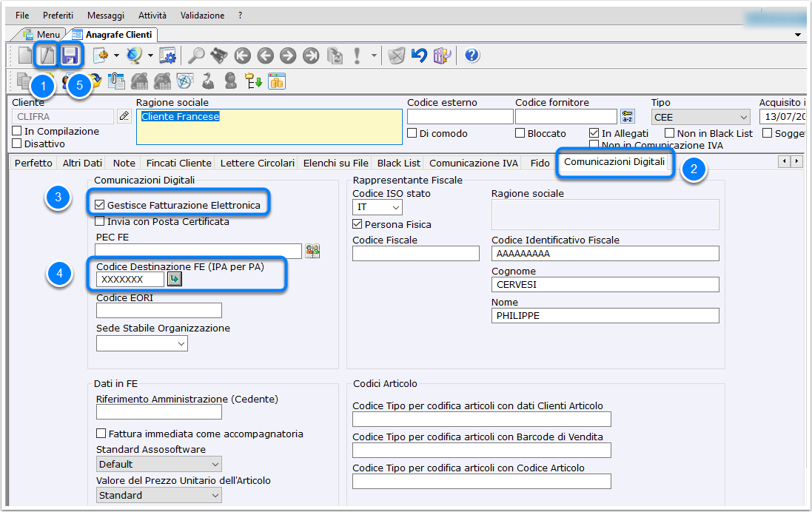Expand the arrow beside the globe icon

(151, 55)
